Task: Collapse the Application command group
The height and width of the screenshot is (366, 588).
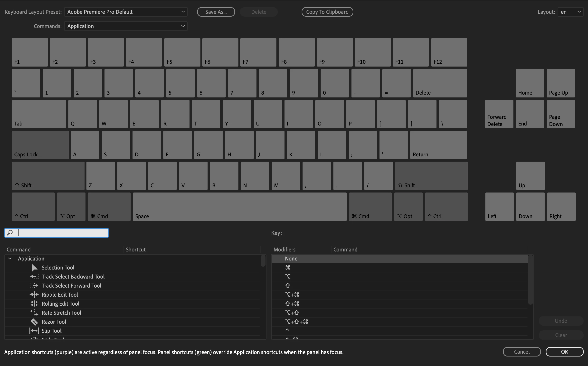Action: click(10, 259)
